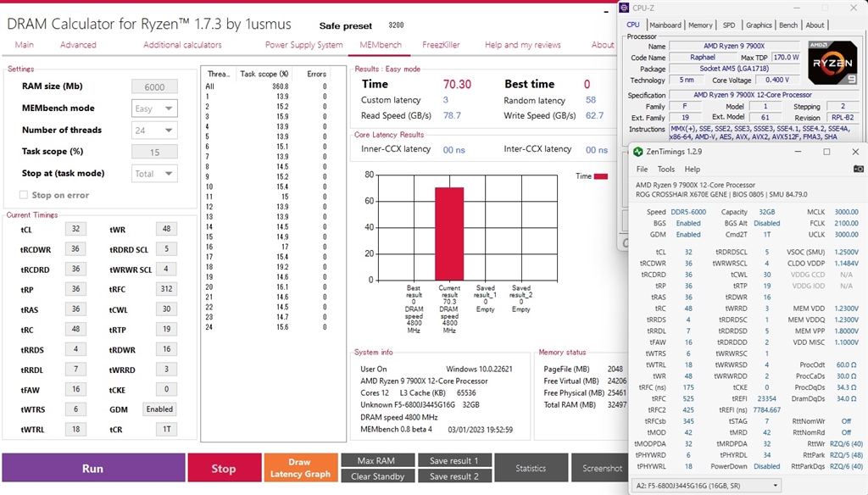Click the CPU-Z app icon in title bar

(625, 8)
